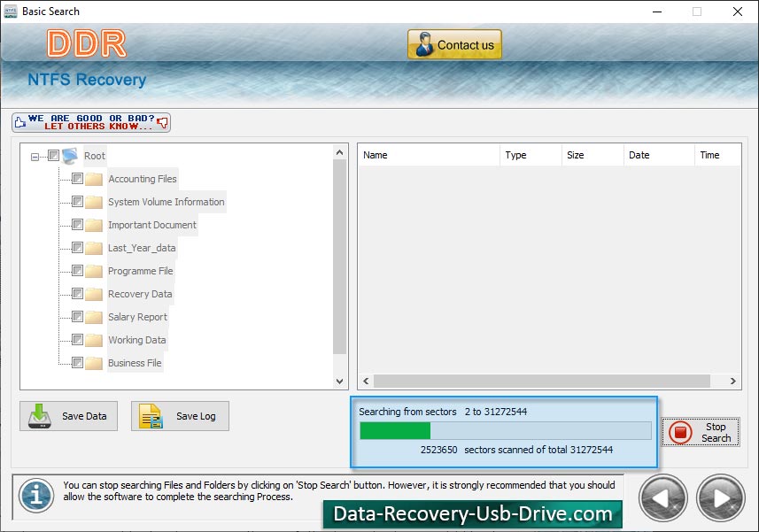Click the file list horizontal scrollbar thumb
The image size is (759, 532).
(542, 382)
